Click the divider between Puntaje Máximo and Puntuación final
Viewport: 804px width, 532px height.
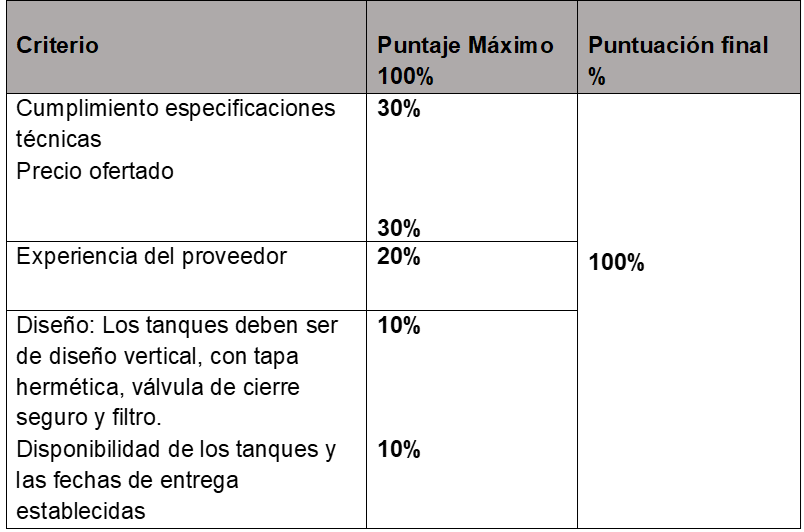[577, 48]
